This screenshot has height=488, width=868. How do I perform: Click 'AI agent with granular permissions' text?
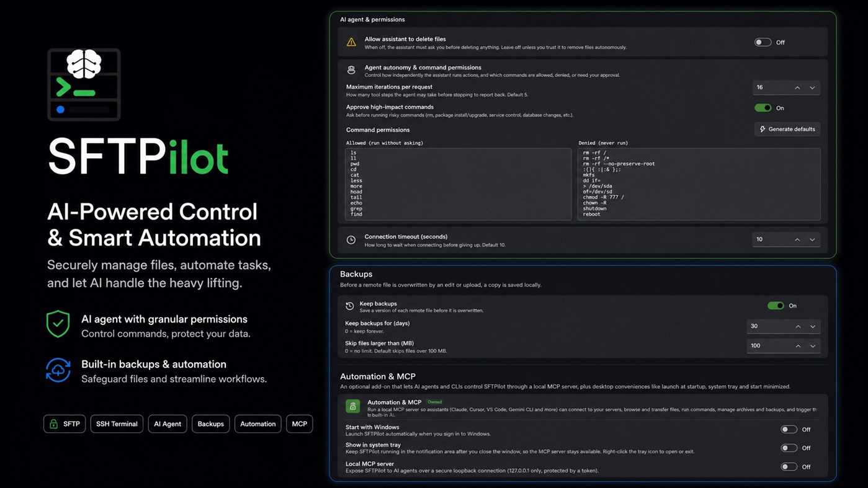pos(164,319)
